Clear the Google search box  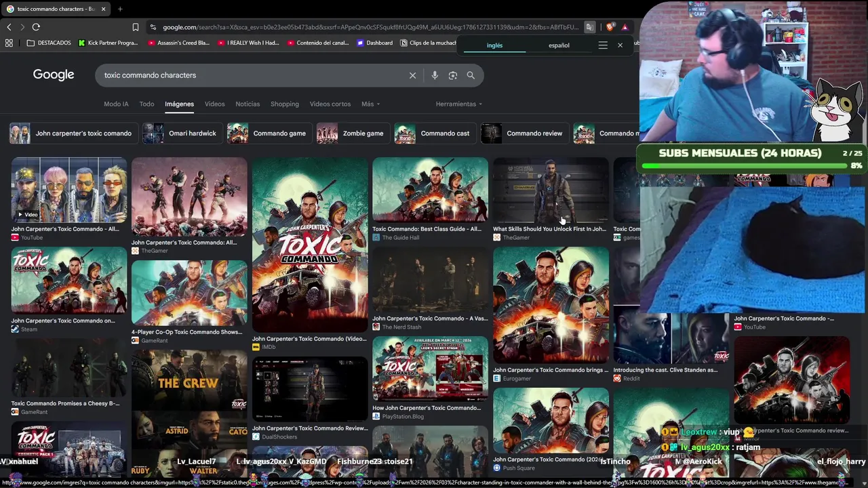(412, 75)
